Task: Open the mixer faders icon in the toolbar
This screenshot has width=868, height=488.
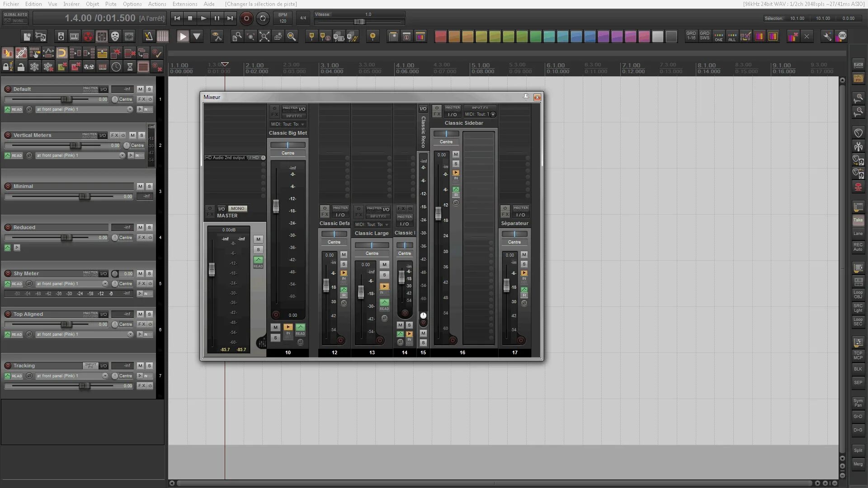Action: (x=102, y=37)
